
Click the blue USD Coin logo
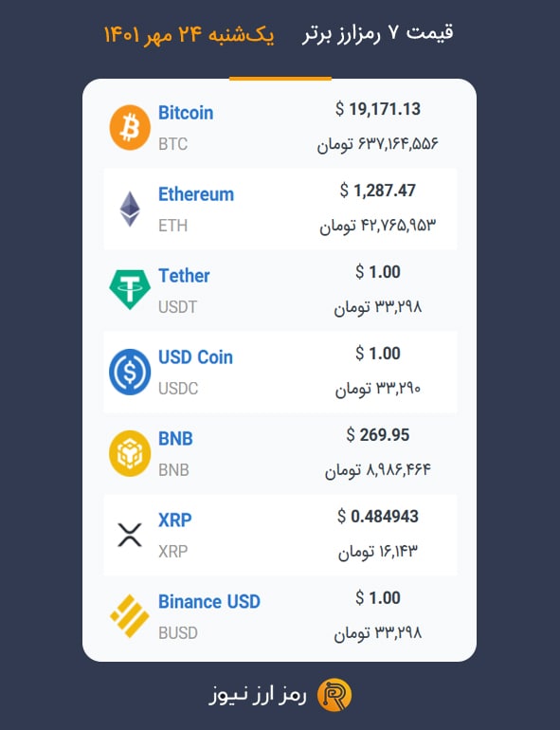130,372
